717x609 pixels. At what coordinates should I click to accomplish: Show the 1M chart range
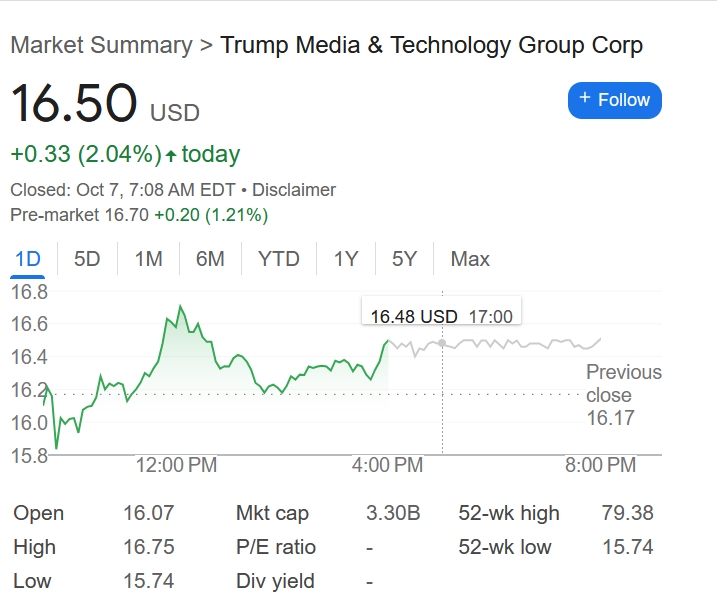[148, 259]
